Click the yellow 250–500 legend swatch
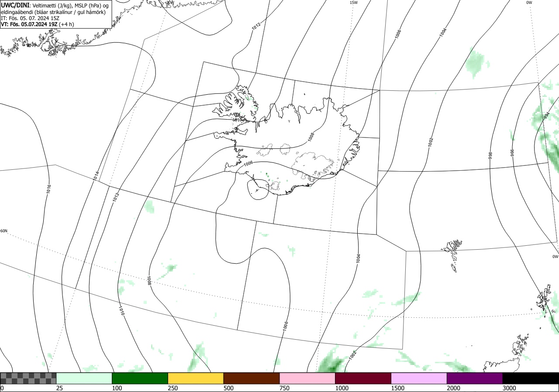559x392 pixels. click(196, 378)
